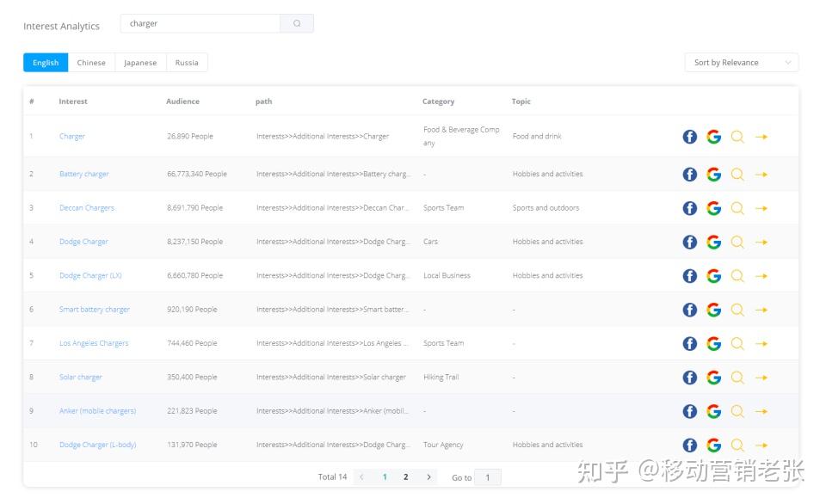The image size is (826, 504).
Task: Open the Dodge Charger (LX) interest link
Action: 90,276
